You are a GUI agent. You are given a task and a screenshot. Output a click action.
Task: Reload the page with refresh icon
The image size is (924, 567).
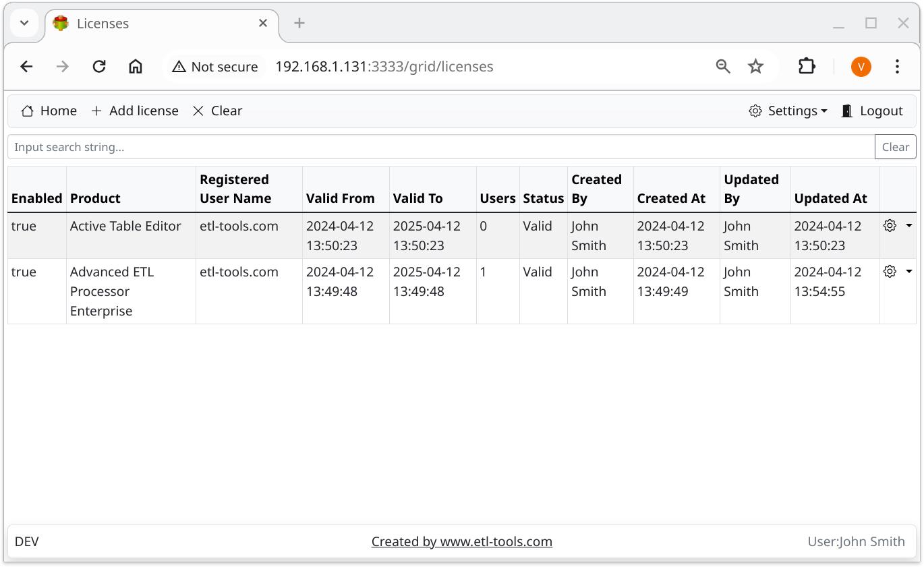[x=99, y=66]
